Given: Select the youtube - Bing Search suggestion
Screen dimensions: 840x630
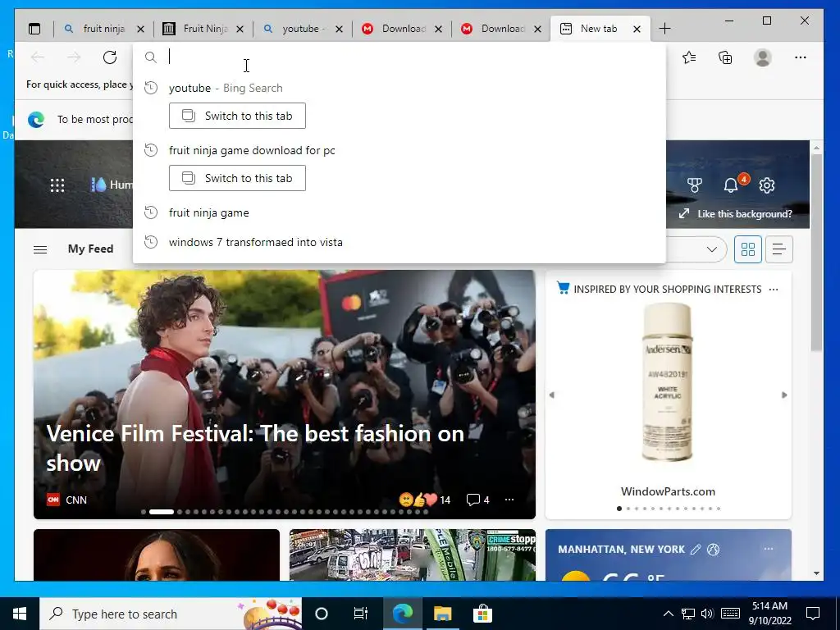Looking at the screenshot, I should [x=399, y=88].
